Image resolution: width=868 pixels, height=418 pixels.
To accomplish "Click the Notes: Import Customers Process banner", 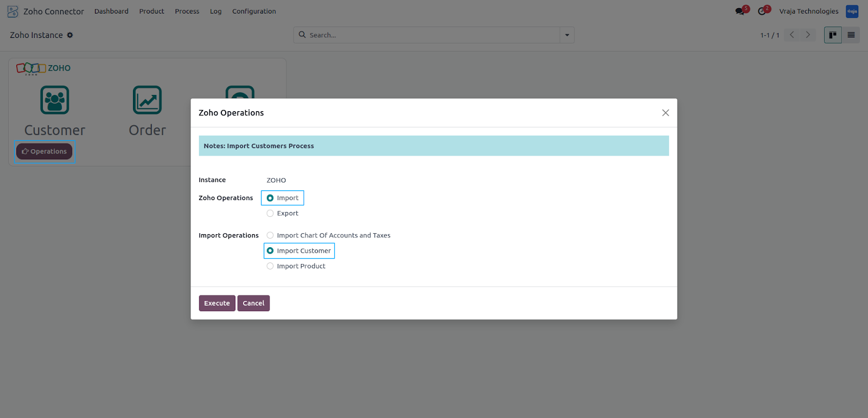I will coord(433,146).
